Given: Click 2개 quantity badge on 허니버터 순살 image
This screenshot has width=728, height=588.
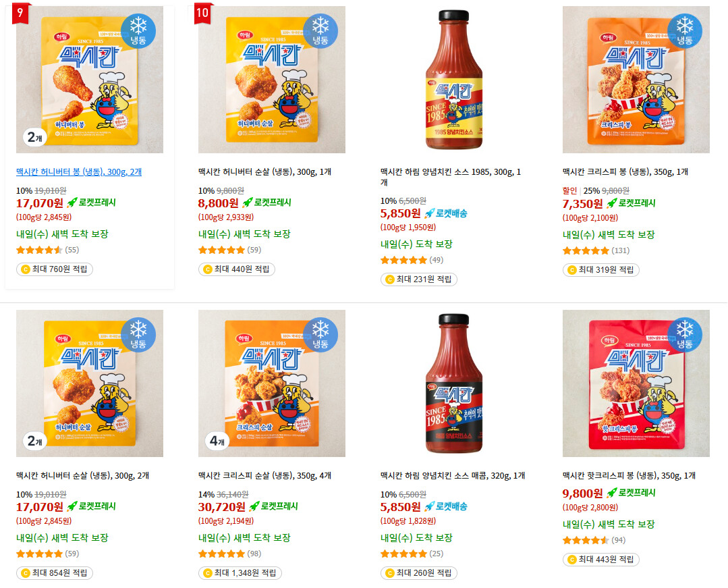Looking at the screenshot, I should [32, 441].
